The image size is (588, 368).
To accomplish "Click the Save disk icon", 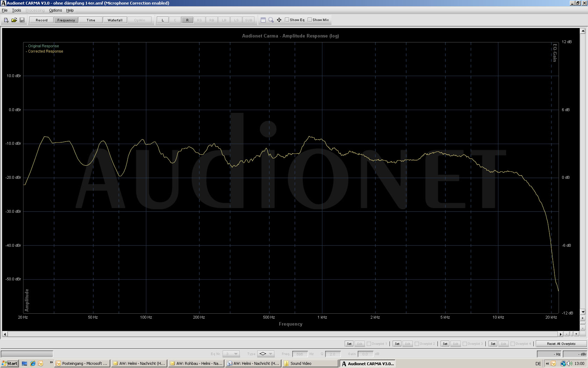I will pos(22,20).
